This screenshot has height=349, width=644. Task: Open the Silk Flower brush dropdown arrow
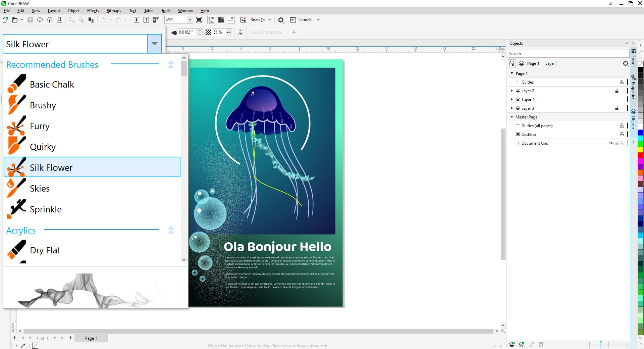coord(154,44)
